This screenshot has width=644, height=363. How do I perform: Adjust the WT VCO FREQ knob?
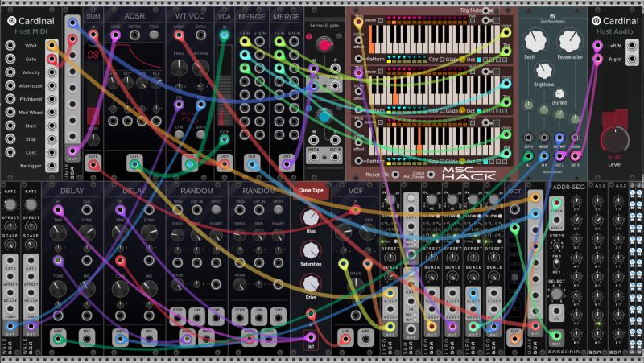click(x=179, y=68)
